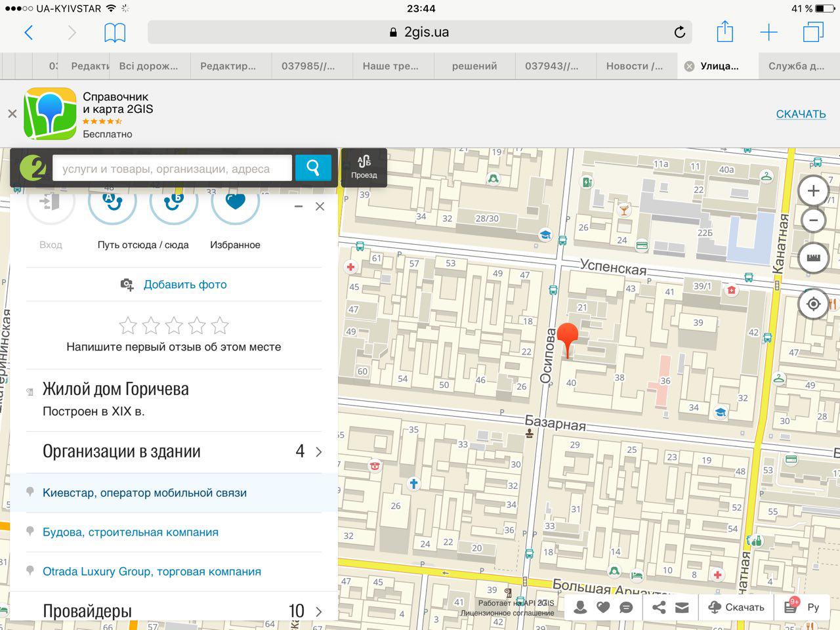
Task: Expand Организации в здании list
Action: coord(174,451)
